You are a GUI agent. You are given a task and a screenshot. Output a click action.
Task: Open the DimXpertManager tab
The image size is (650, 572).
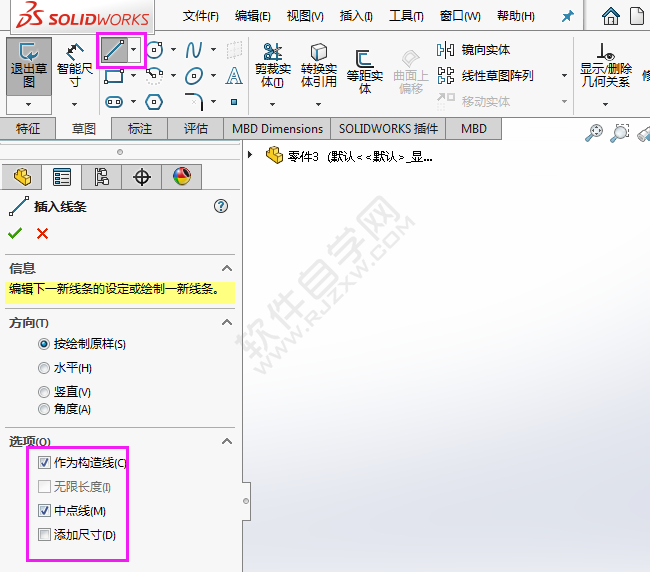[x=141, y=177]
